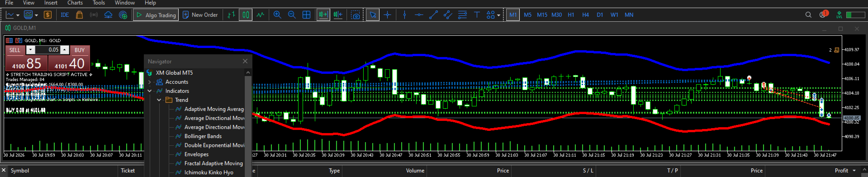Click the red SELL button
Viewport: 868px width, 177px height.
tap(15, 50)
